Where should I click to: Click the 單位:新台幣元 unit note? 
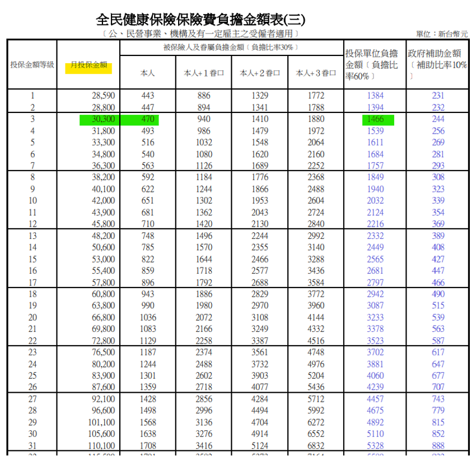click(x=442, y=34)
